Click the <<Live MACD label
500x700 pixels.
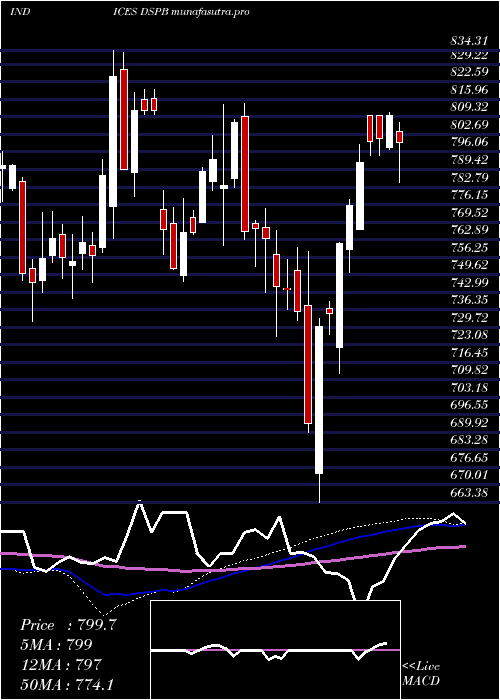[421, 673]
